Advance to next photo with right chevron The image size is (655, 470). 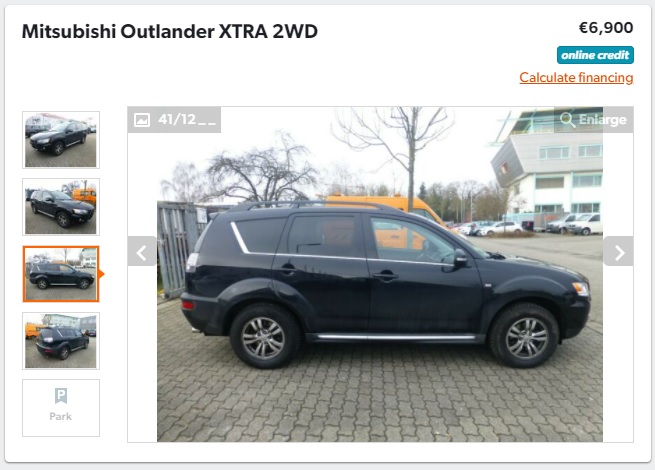click(619, 252)
